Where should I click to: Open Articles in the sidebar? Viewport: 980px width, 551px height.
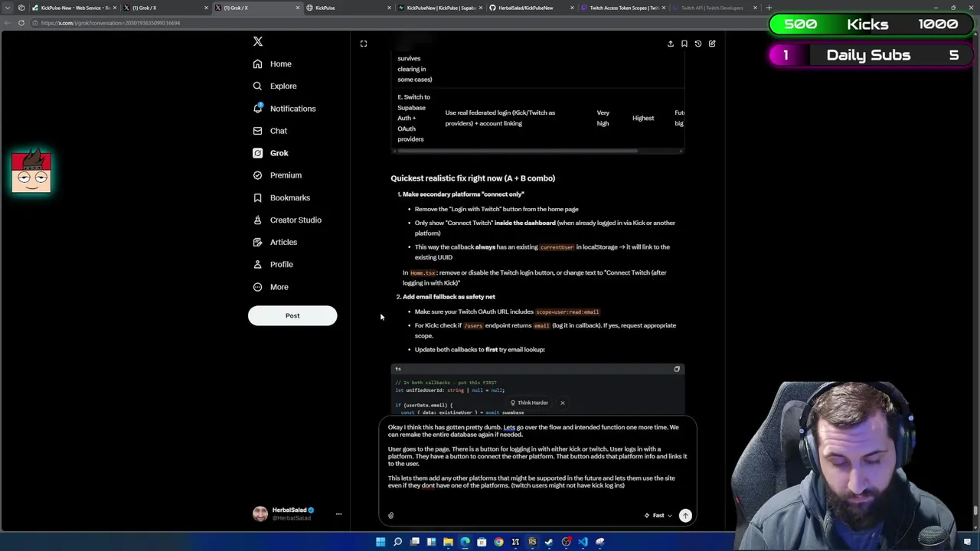coord(275,242)
